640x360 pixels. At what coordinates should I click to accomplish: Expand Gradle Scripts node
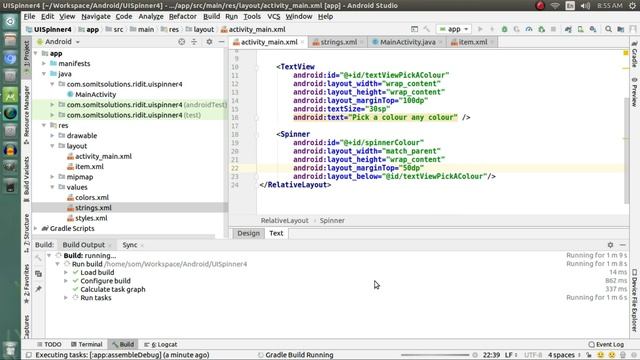pos(36,228)
